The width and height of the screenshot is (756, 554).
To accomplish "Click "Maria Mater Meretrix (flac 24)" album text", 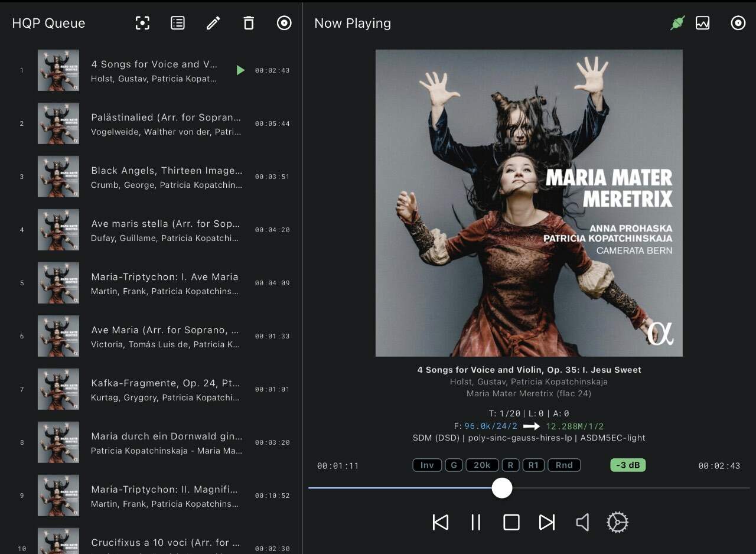I will 529,393.
